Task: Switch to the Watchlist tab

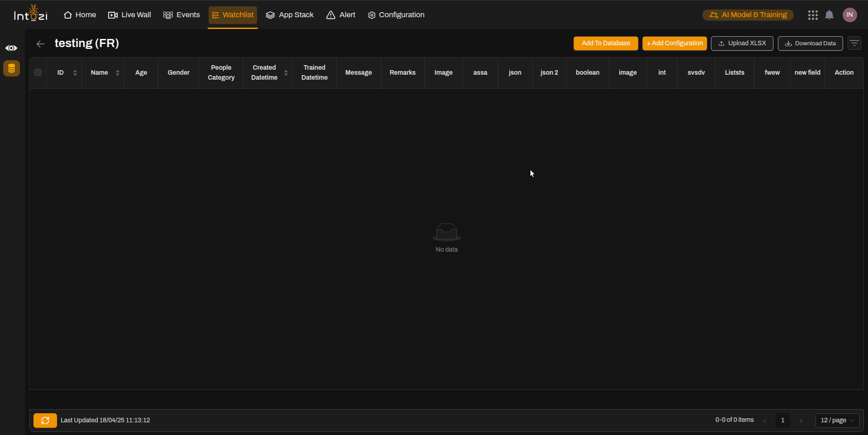Action: coord(233,14)
